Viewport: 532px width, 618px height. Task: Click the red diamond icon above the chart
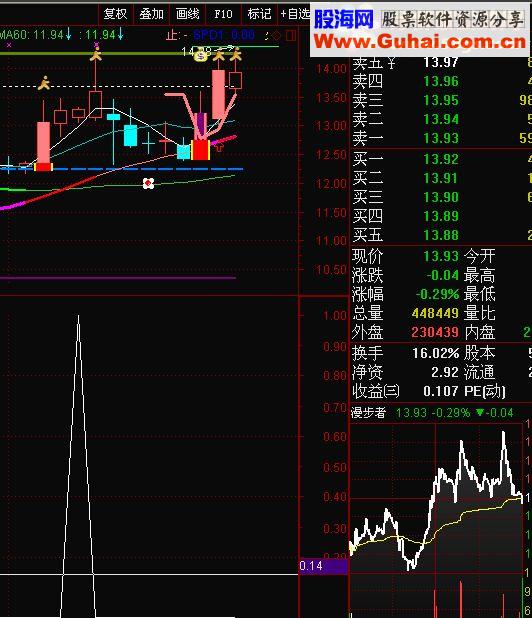click(277, 36)
